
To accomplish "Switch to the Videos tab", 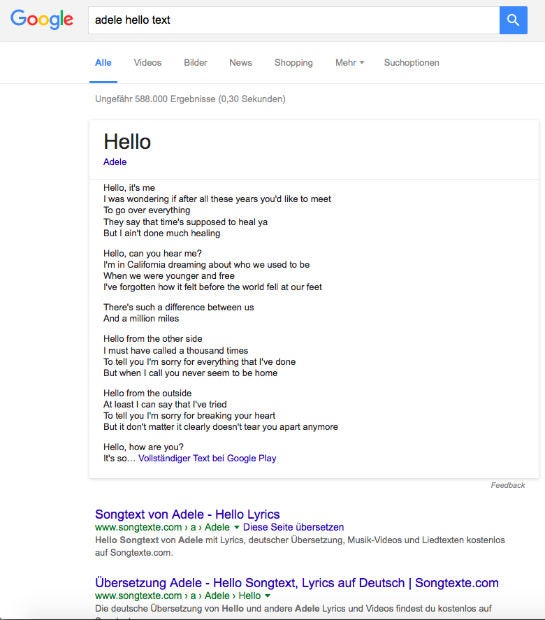I will click(x=148, y=62).
